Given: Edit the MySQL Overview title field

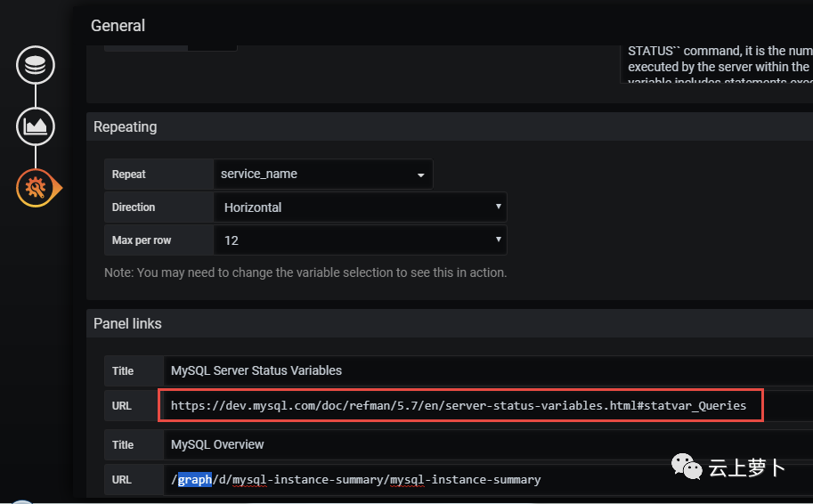Looking at the screenshot, I should [488, 445].
